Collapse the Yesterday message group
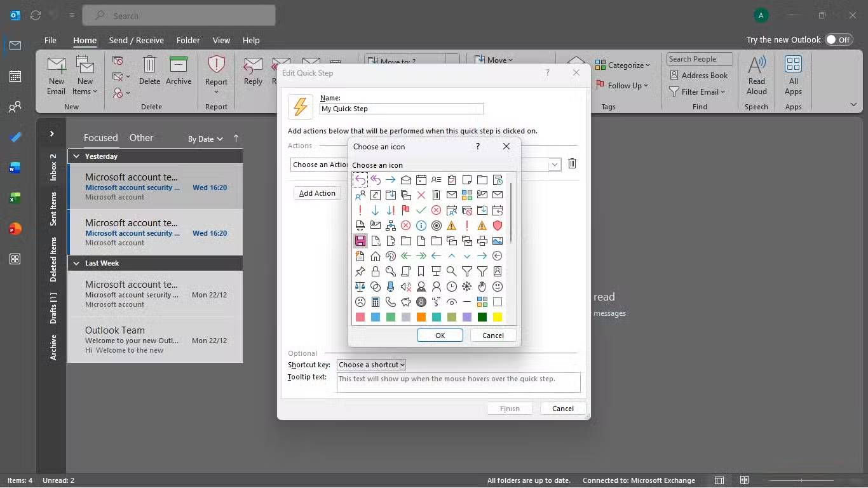The width and height of the screenshot is (868, 488). 76,156
